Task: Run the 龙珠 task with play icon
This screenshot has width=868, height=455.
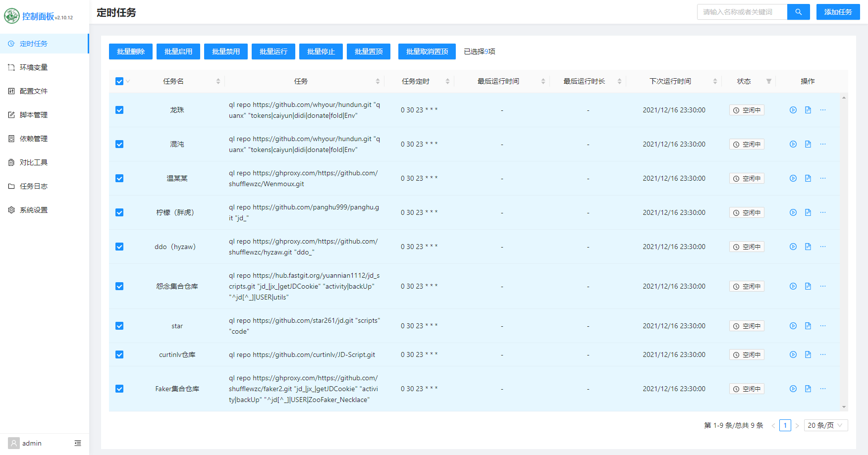Action: point(793,110)
